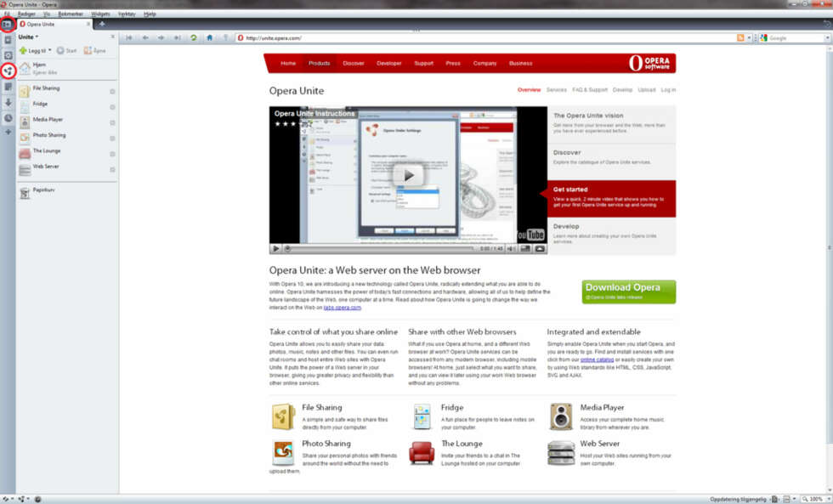Click the Fast Forward navigation button
Image resolution: width=833 pixels, height=504 pixels.
click(x=177, y=37)
